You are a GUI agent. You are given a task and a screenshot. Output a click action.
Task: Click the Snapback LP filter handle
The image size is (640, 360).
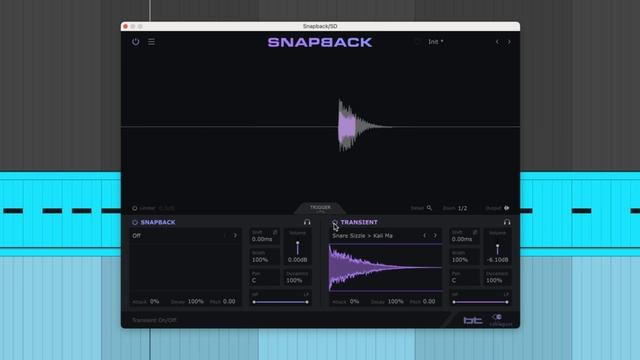click(x=307, y=302)
